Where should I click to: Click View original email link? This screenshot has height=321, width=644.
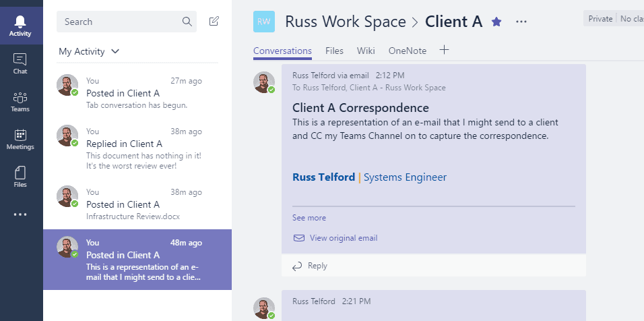(344, 238)
